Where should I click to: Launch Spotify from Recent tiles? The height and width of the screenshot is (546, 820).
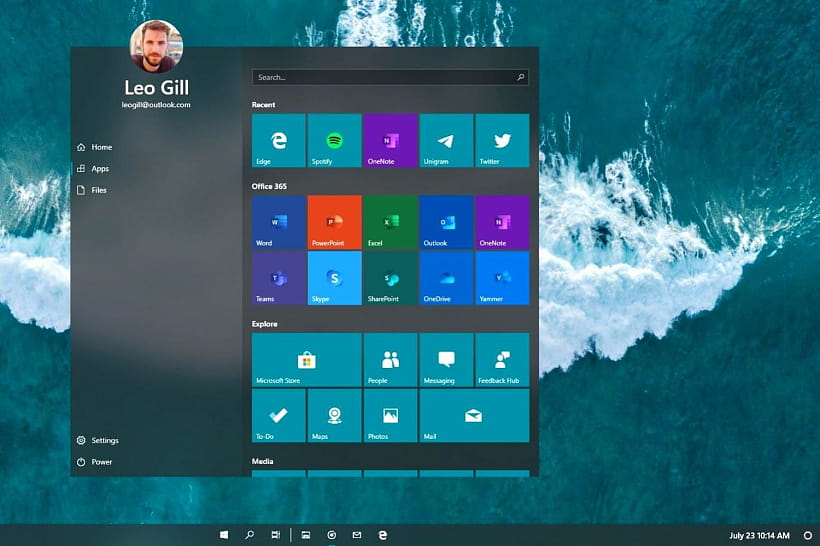pyautogui.click(x=335, y=141)
